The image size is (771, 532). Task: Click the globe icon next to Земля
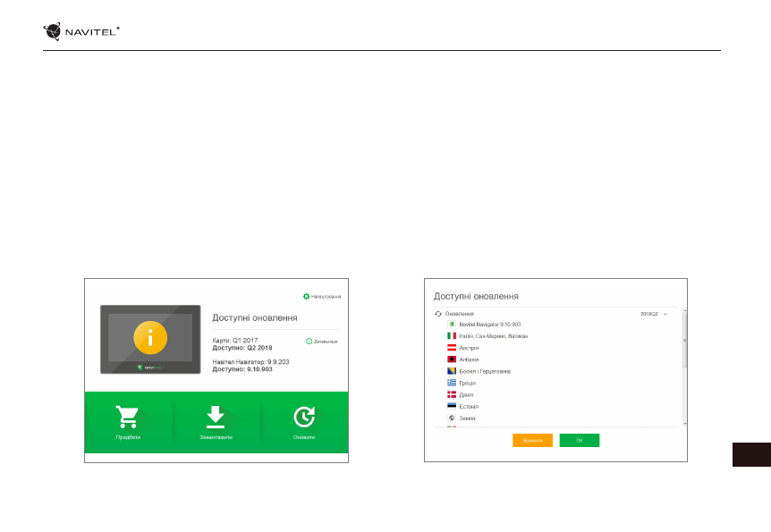452,418
